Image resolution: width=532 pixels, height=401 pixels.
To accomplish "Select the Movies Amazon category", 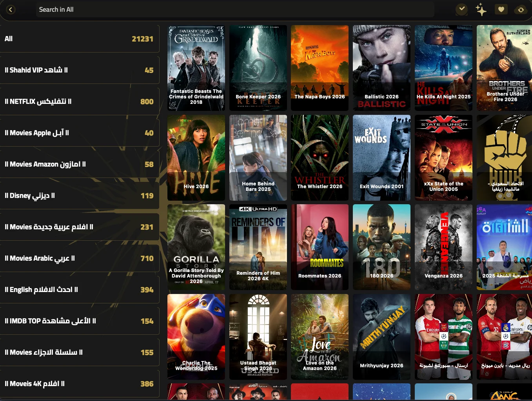I will point(79,164).
